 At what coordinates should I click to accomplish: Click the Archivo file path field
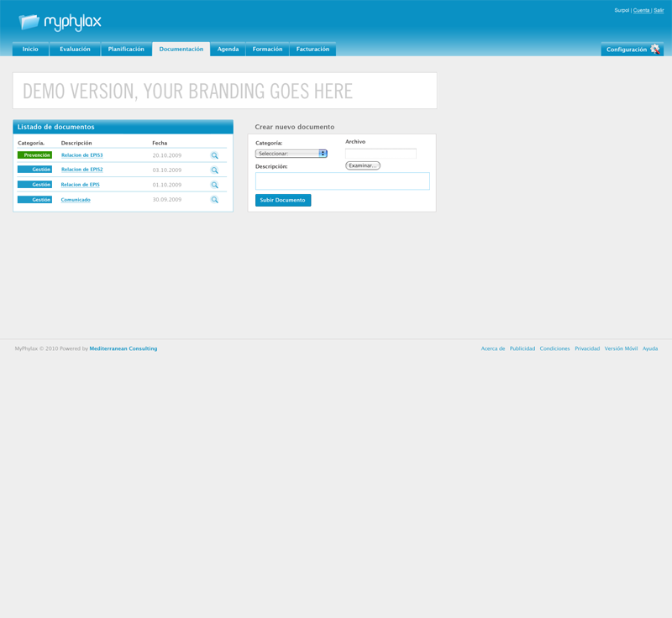(x=381, y=154)
